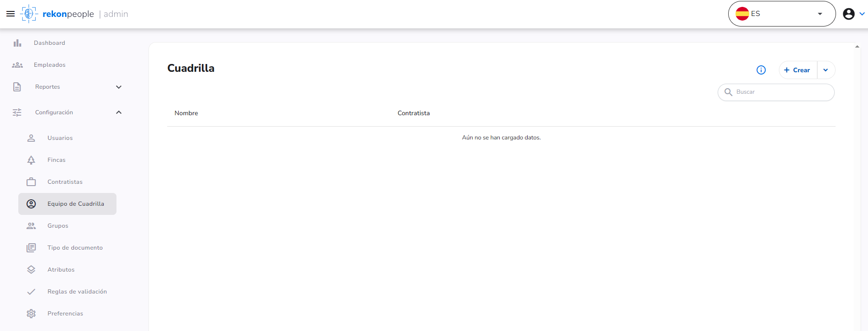Click the Contratista column header

(x=413, y=113)
